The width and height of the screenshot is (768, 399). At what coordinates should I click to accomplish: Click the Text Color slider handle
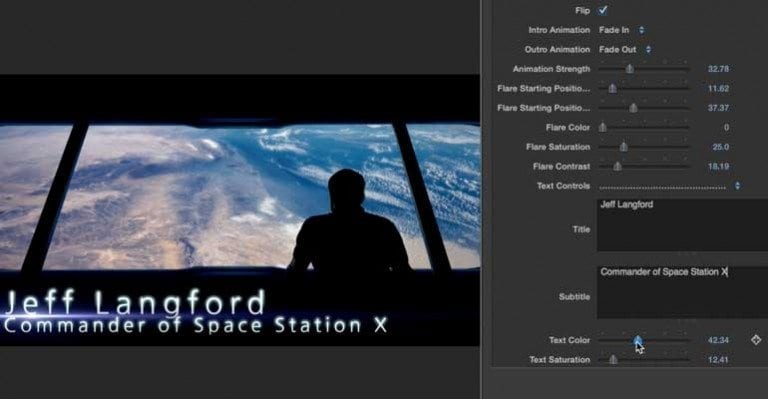coord(638,340)
